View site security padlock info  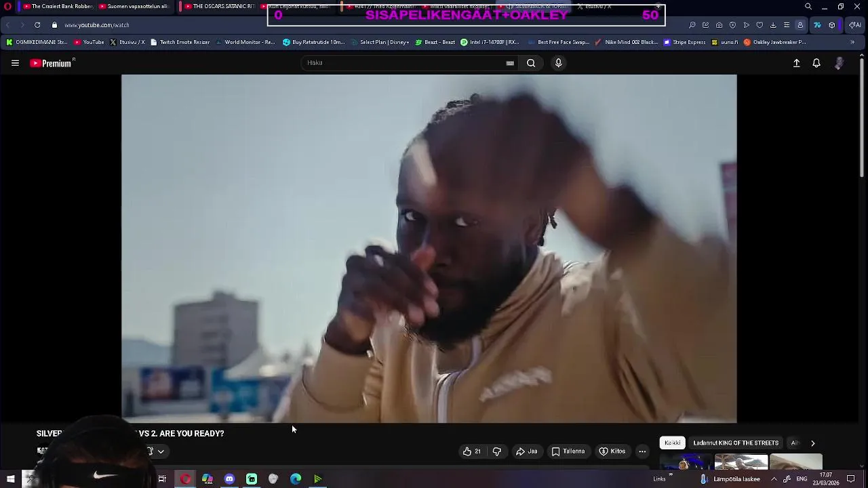pyautogui.click(x=55, y=25)
